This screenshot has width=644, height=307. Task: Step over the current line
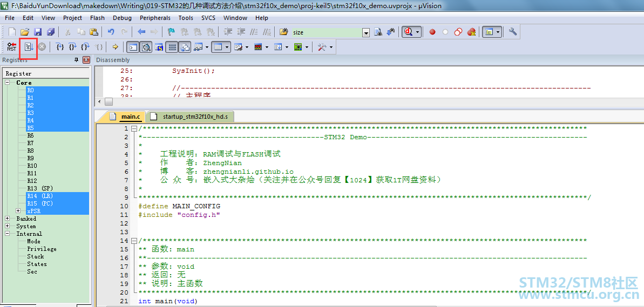(x=73, y=47)
